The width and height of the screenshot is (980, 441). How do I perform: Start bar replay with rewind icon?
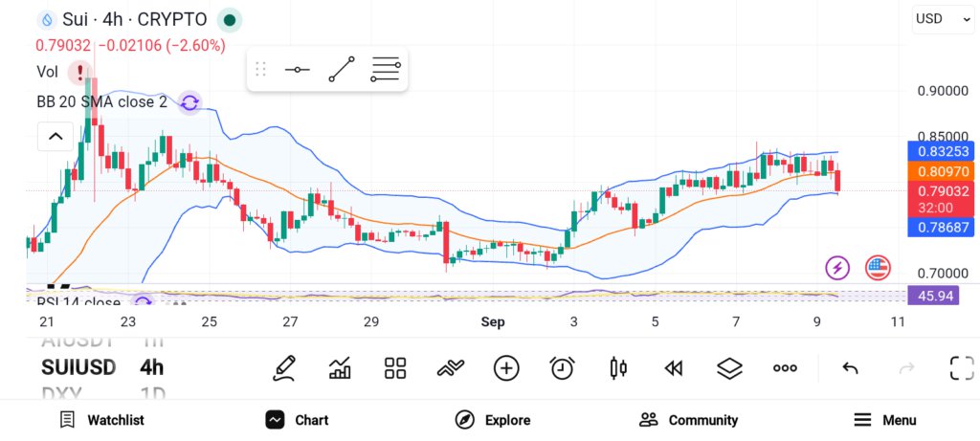coord(673,368)
